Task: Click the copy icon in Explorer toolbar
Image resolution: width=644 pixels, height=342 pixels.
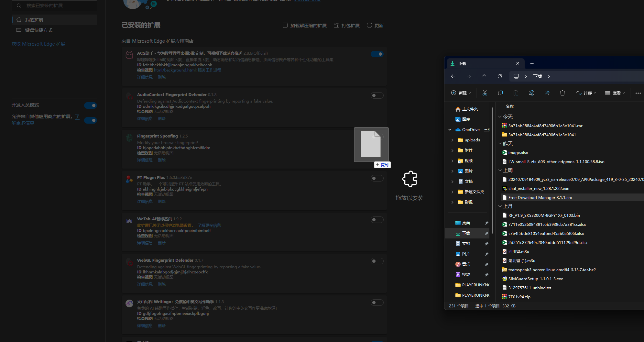Action: coord(500,93)
